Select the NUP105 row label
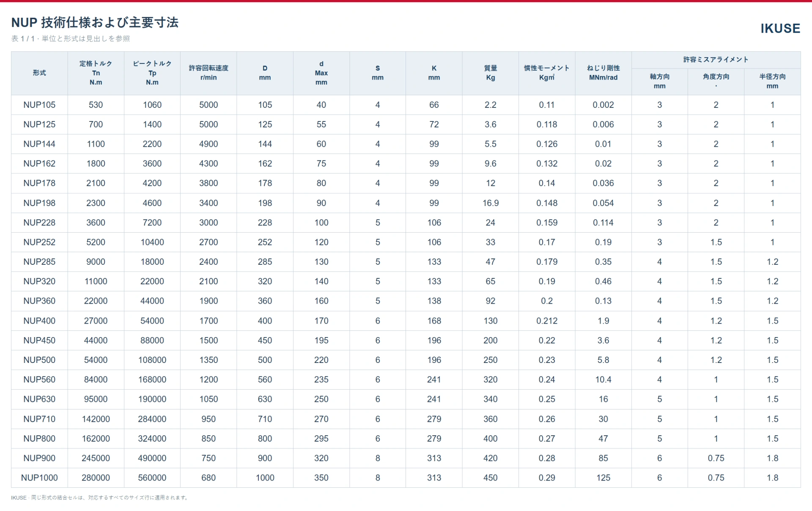 39,105
